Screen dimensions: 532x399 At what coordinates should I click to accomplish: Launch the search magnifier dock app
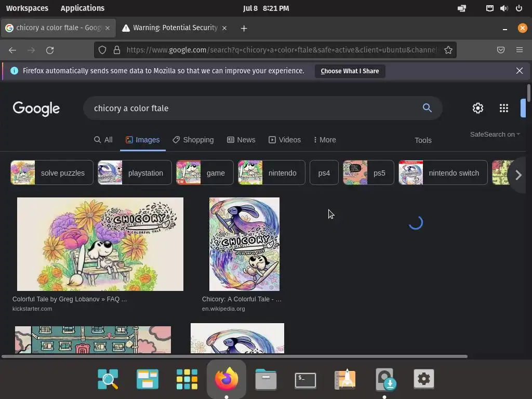(x=108, y=379)
